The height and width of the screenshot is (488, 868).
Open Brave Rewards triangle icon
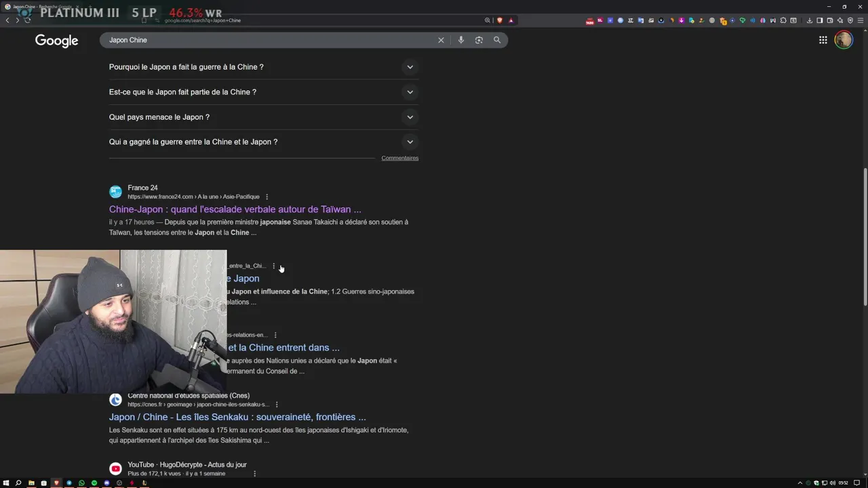(511, 20)
